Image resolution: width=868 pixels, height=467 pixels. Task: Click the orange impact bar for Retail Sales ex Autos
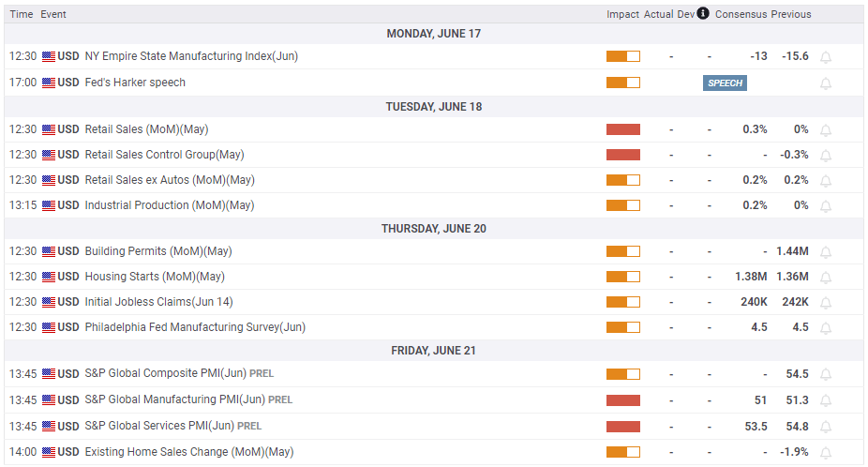point(623,180)
